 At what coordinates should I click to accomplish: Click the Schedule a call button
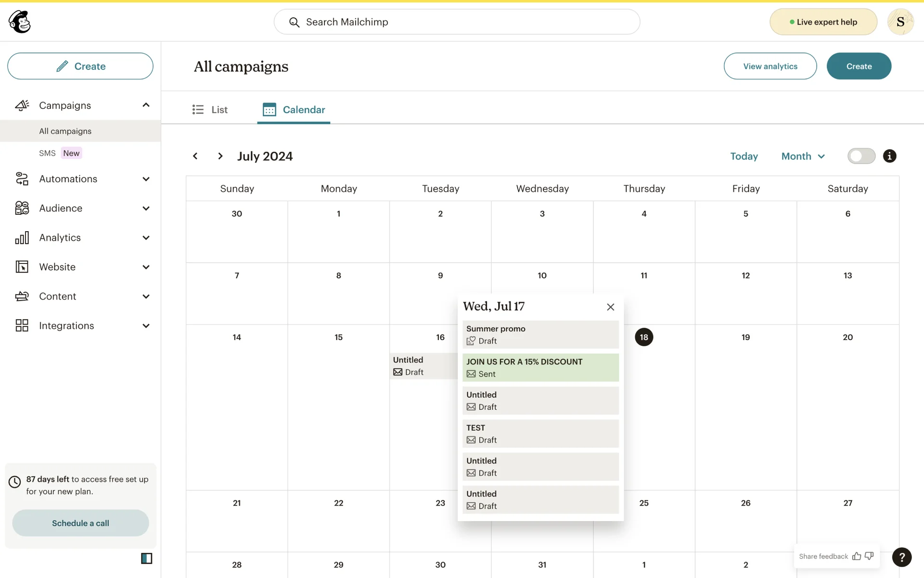coord(80,523)
